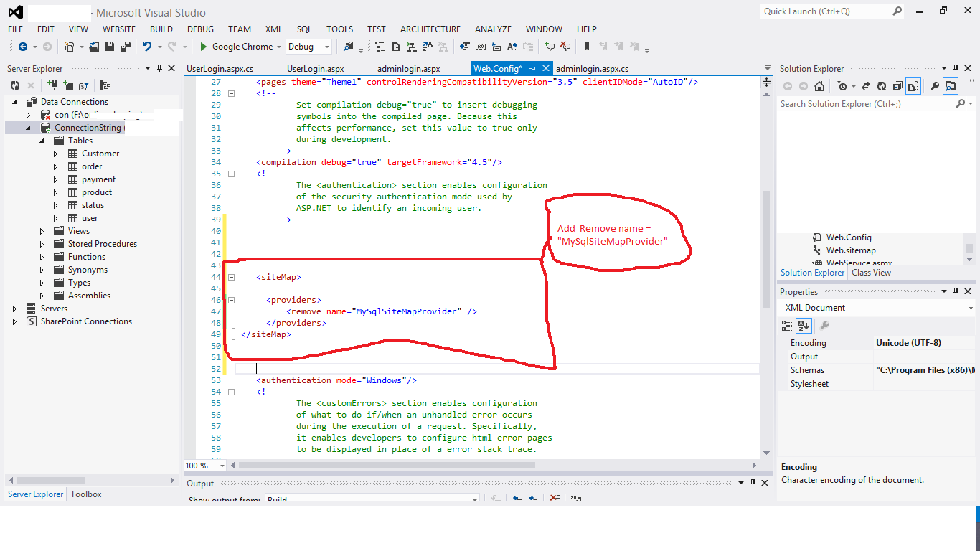Viewport: 980px width, 551px height.
Task: Expand the Stored Procedures node
Action: pyautogui.click(x=42, y=243)
